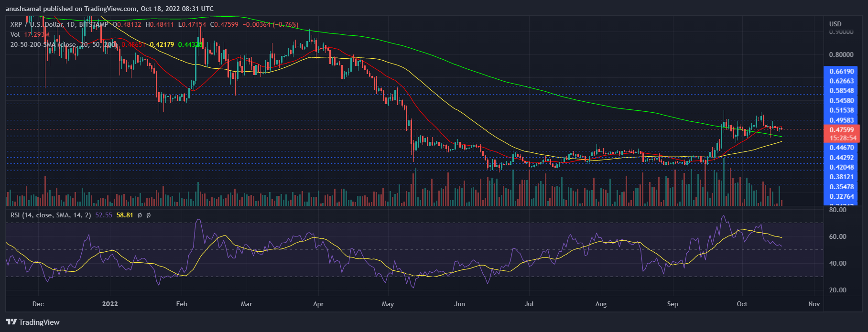This screenshot has height=332, width=868.
Task: Click the Aug label on time axis
Action: tap(601, 304)
